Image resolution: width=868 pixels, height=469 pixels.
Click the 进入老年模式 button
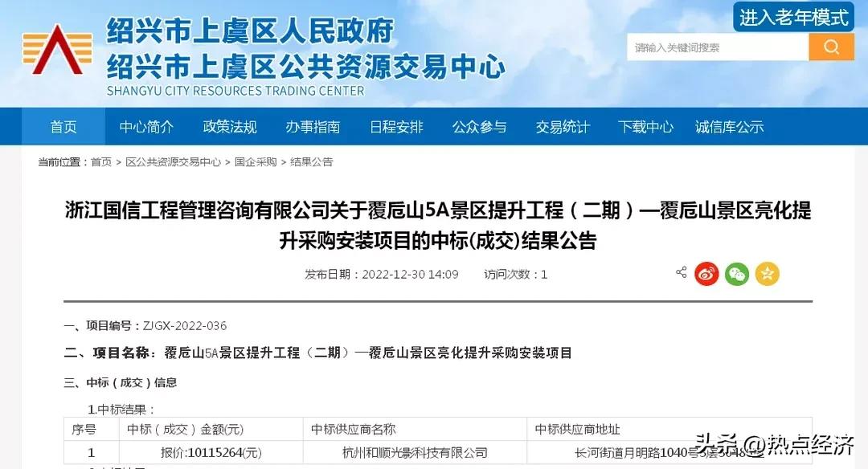click(792, 17)
